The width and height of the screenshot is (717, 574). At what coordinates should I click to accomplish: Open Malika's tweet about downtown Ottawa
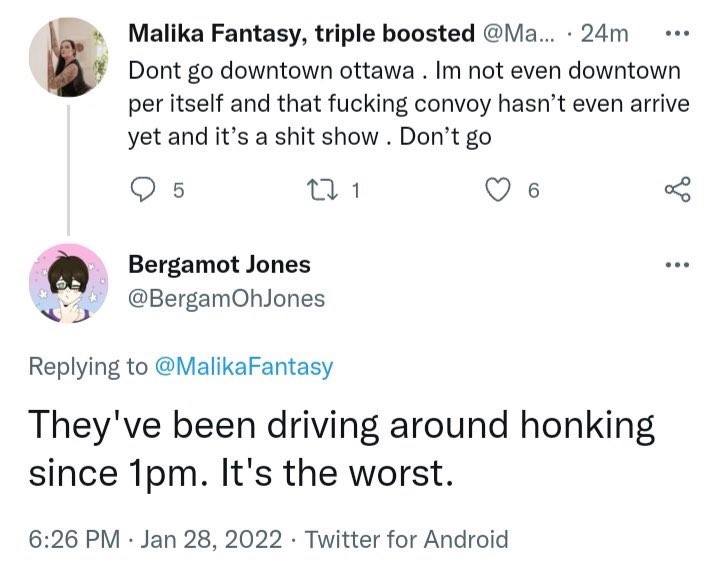(400, 104)
